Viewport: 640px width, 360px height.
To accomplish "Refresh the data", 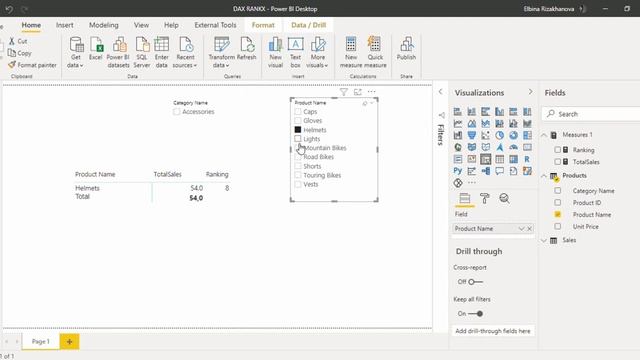I will [247, 49].
